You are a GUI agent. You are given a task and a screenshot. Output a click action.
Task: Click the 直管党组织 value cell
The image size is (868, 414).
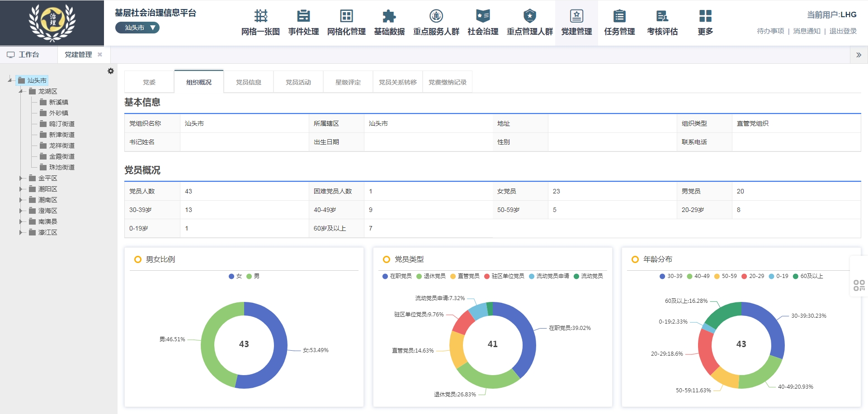(x=796, y=123)
